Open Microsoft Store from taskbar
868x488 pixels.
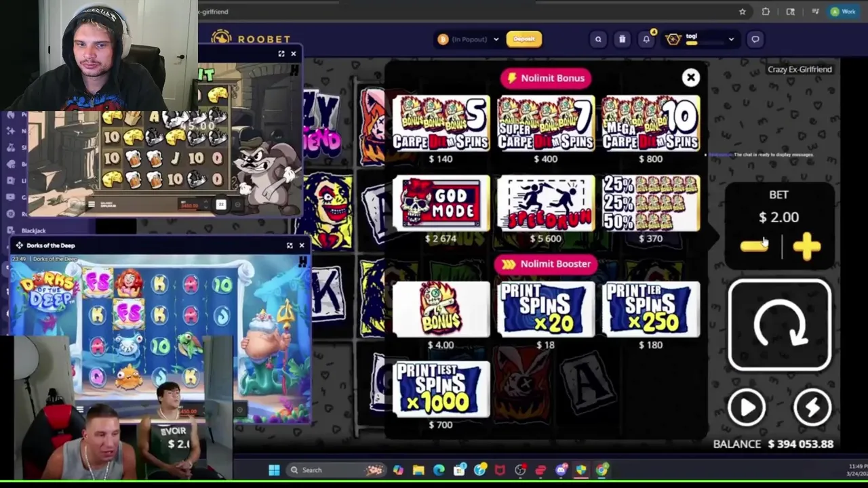pyautogui.click(x=460, y=470)
